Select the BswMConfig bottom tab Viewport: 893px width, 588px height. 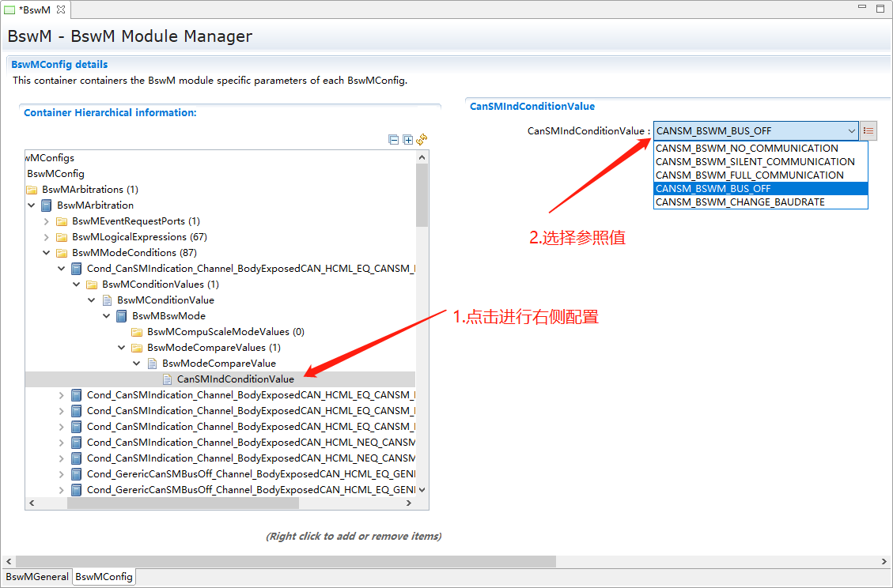click(x=104, y=577)
